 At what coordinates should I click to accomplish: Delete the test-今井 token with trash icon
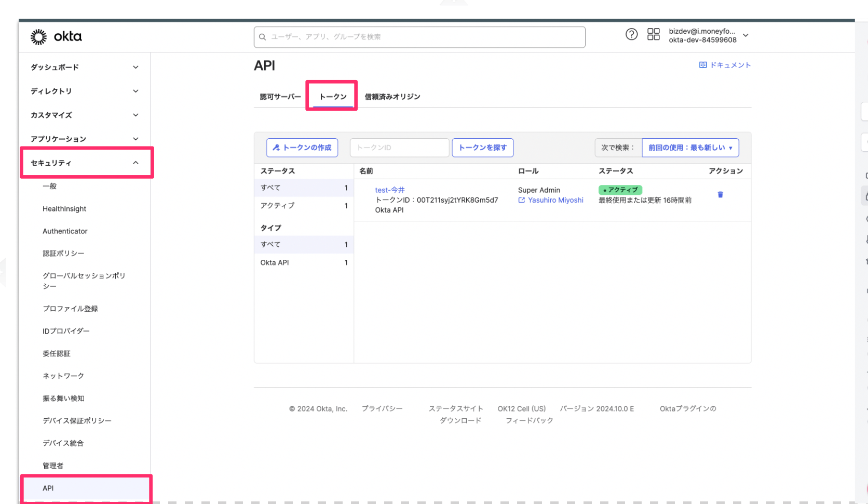(720, 194)
